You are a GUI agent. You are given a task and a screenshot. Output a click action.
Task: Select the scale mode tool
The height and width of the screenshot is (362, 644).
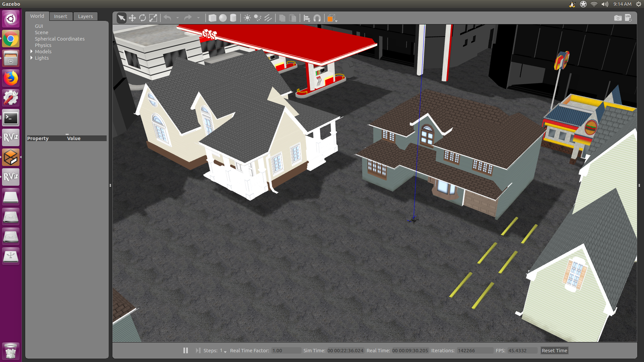click(153, 18)
